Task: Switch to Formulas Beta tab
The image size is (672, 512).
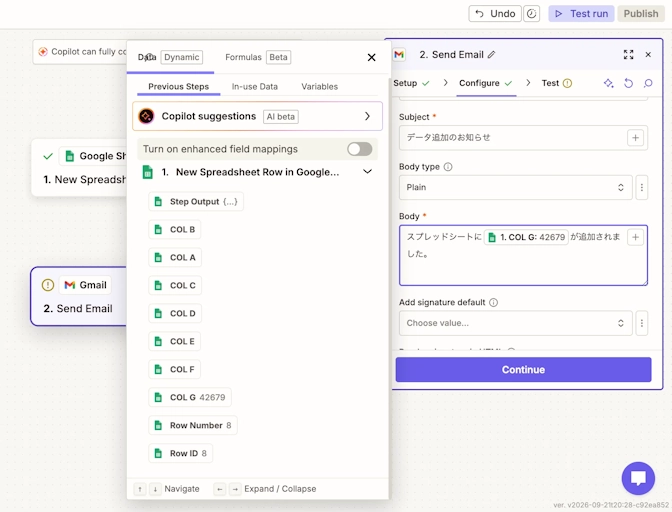Action: [x=258, y=57]
